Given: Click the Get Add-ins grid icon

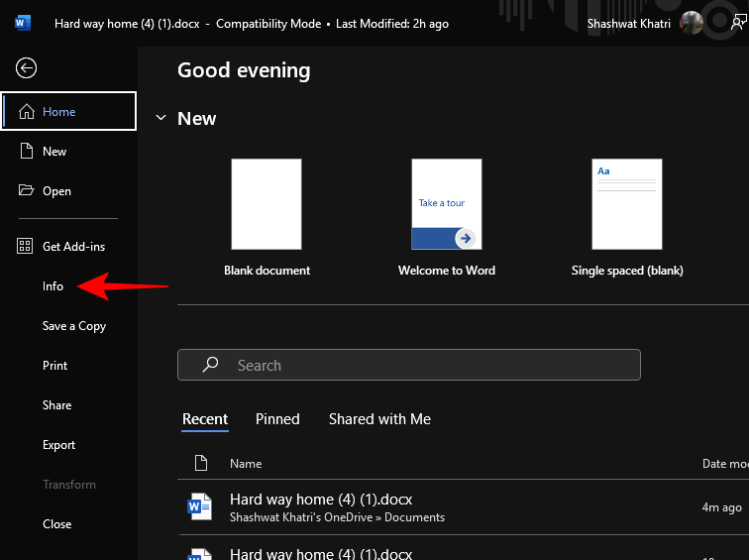Looking at the screenshot, I should click(x=26, y=246).
